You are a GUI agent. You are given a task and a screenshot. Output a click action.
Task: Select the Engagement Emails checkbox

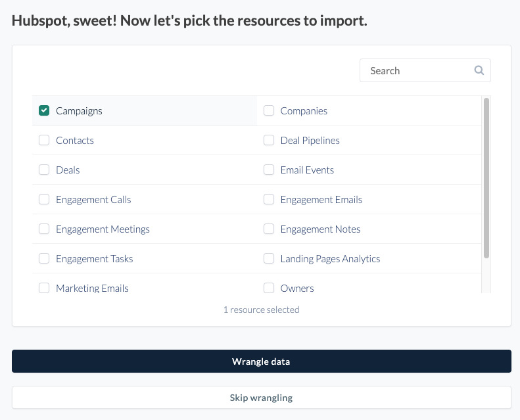269,199
